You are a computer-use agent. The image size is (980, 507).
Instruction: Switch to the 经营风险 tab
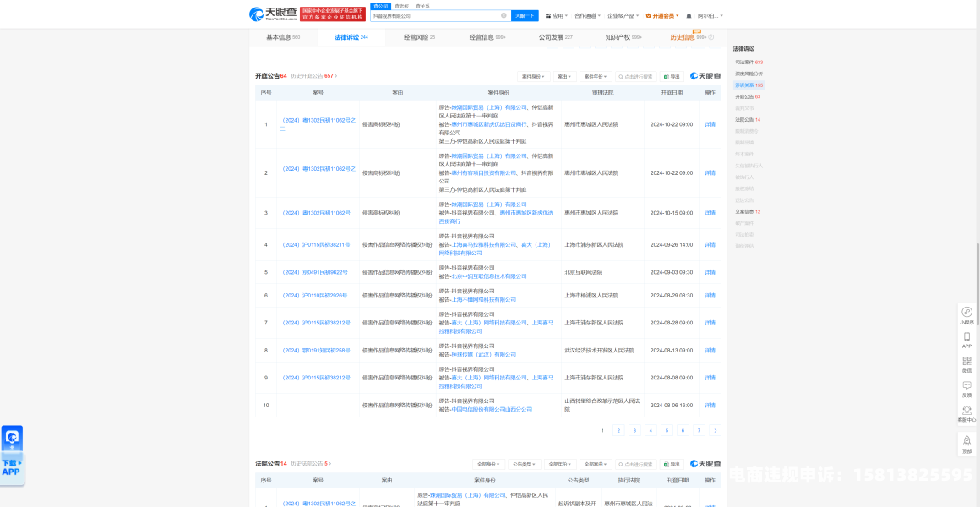tap(419, 37)
